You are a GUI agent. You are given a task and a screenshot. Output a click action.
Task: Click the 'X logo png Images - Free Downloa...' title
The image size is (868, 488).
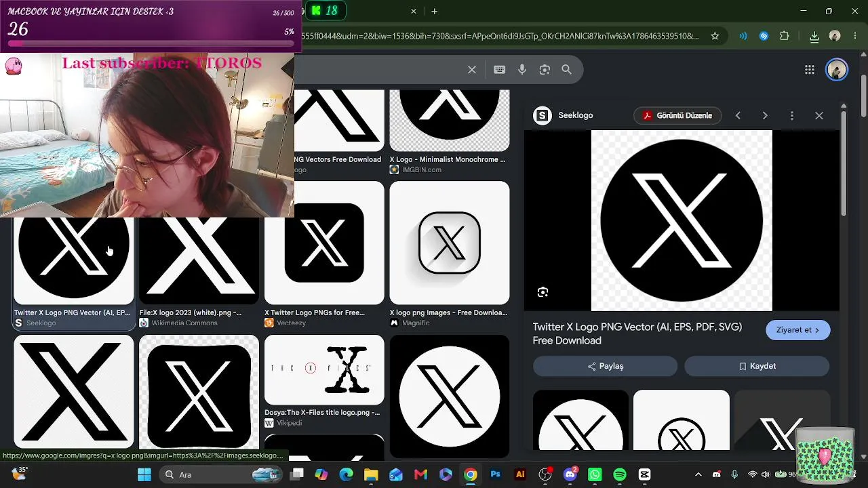point(448,312)
